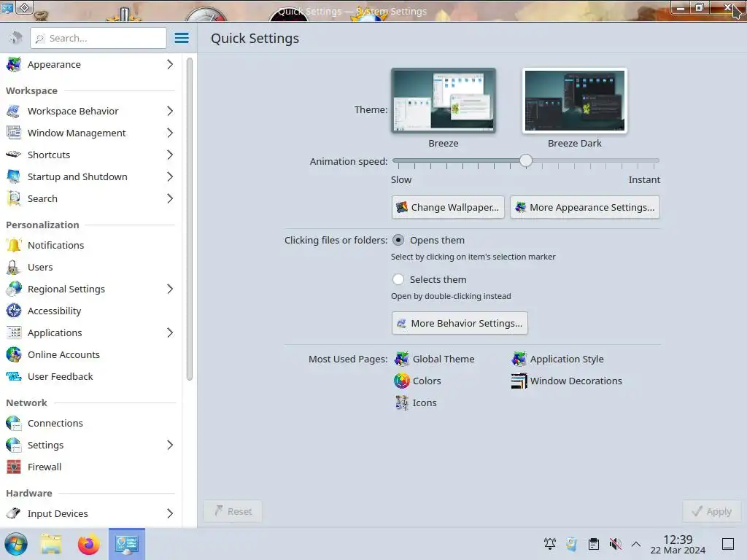Screen dimensions: 747x560
Task: Open the Accessibility settings entry
Action: click(90, 311)
